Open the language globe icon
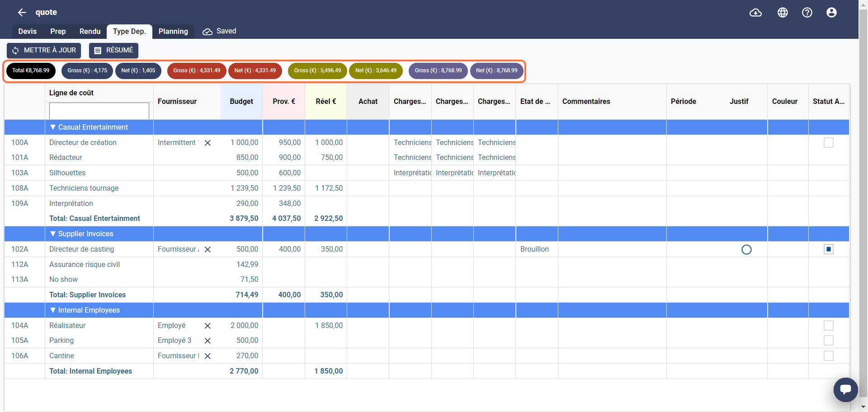The height and width of the screenshot is (412, 868). pos(783,12)
